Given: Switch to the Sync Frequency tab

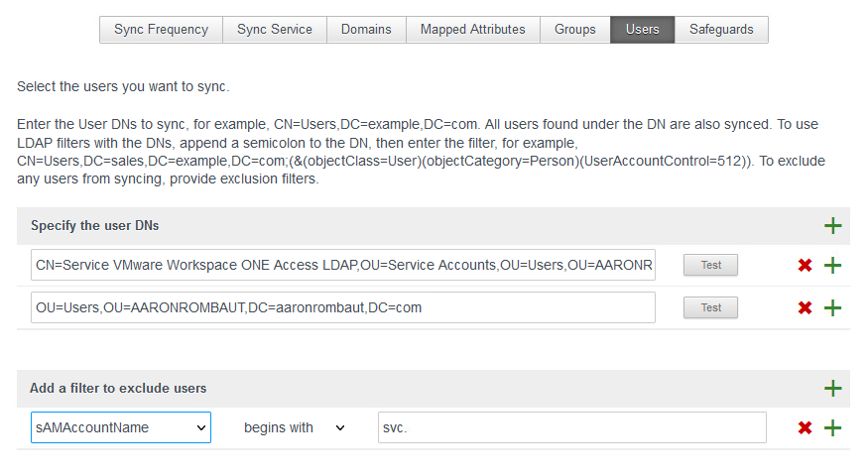Looking at the screenshot, I should 161,30.
